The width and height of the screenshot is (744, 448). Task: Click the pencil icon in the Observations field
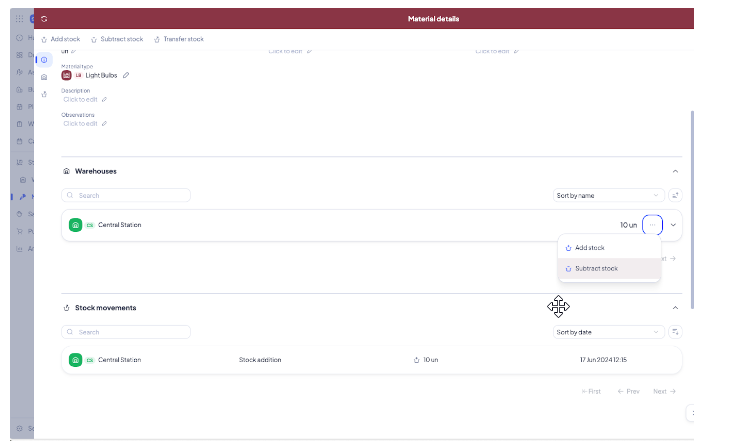(x=104, y=124)
